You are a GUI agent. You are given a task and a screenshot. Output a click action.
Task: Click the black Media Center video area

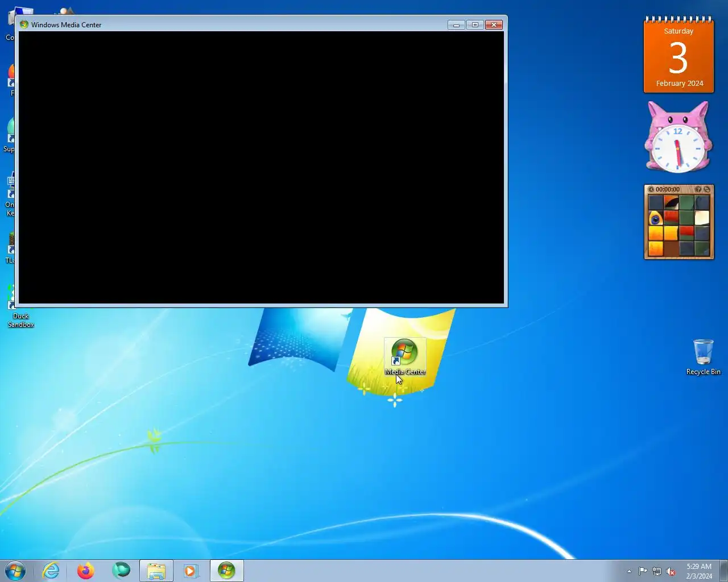[261, 168]
